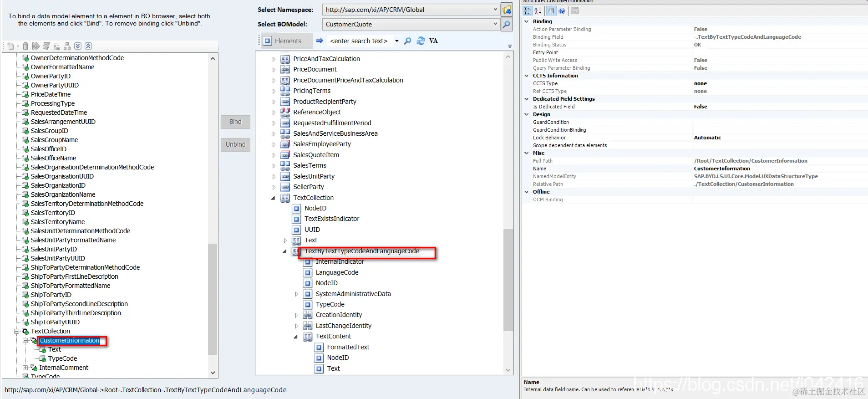Click the Property Pages icon in property grid
This screenshot has width=868, height=399.
point(575,11)
